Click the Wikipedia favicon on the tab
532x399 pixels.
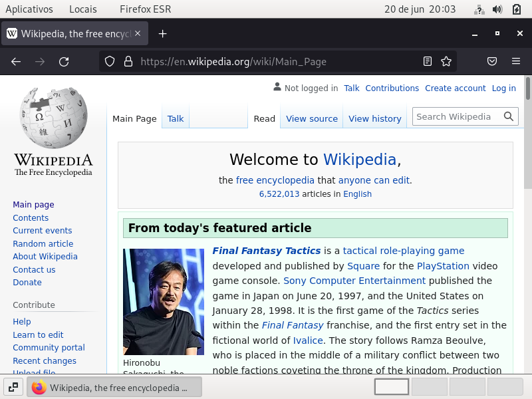click(x=12, y=34)
